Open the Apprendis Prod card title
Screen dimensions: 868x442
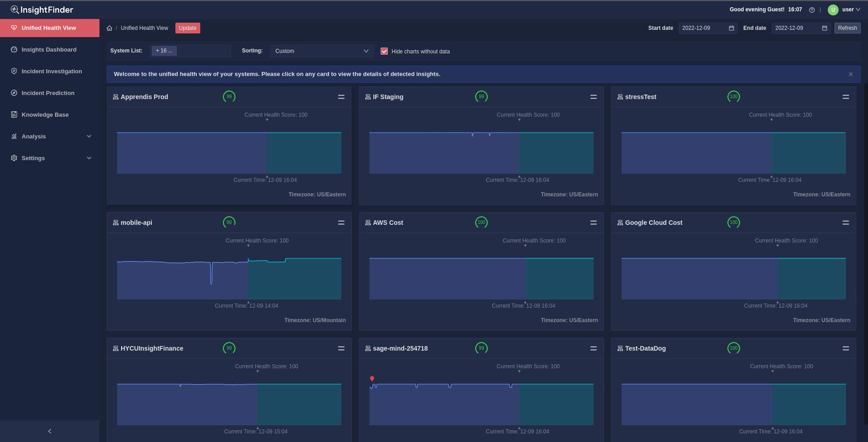tap(144, 97)
